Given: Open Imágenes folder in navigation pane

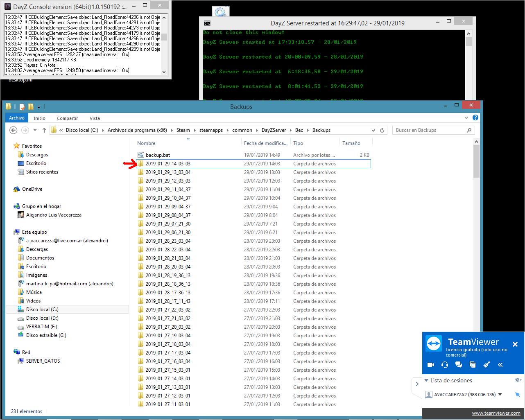Looking at the screenshot, I should click(36, 275).
